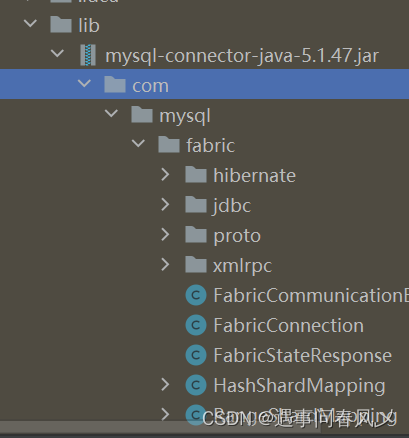Viewport: 409px width, 438px height.
Task: Select the com package row
Action: (204, 84)
